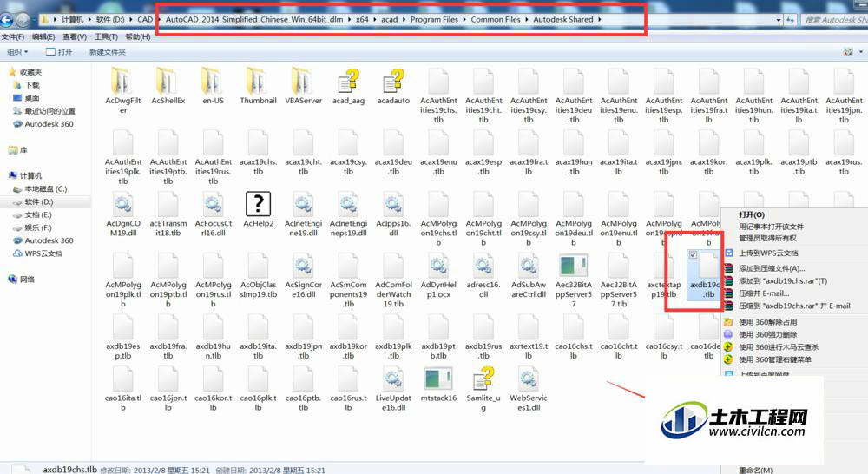
Task: Go back with the Back arrow button
Action: point(6,21)
